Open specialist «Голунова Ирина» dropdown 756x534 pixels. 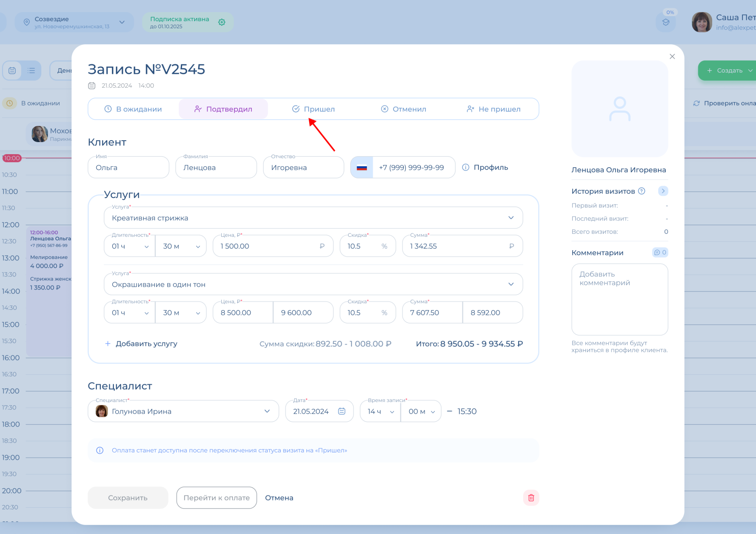[267, 411]
